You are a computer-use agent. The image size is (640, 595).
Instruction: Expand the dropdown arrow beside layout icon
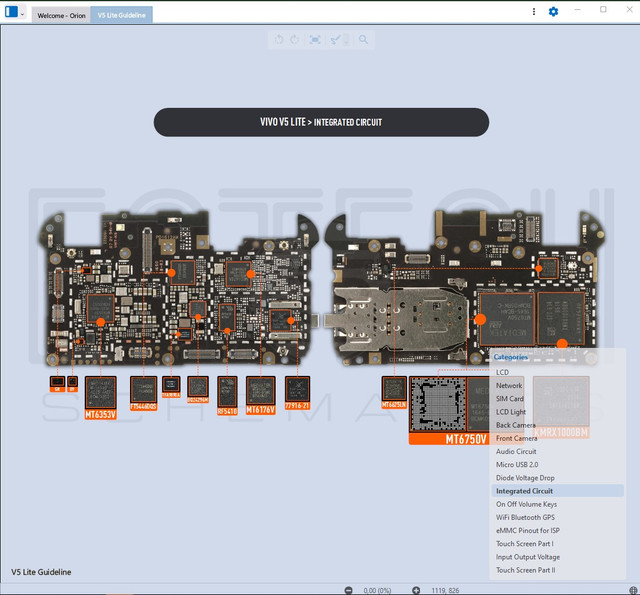22,15
